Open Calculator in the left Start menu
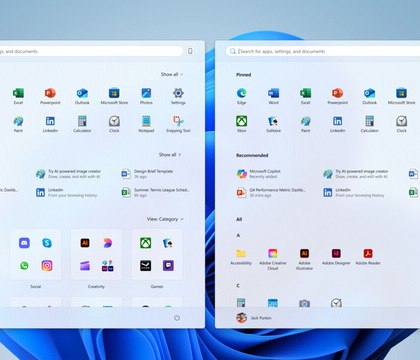The image size is (420, 360). pos(82,124)
